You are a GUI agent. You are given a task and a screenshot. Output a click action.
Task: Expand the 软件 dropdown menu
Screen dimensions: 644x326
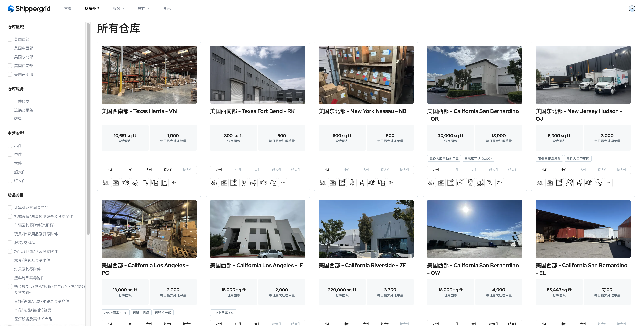tap(144, 8)
